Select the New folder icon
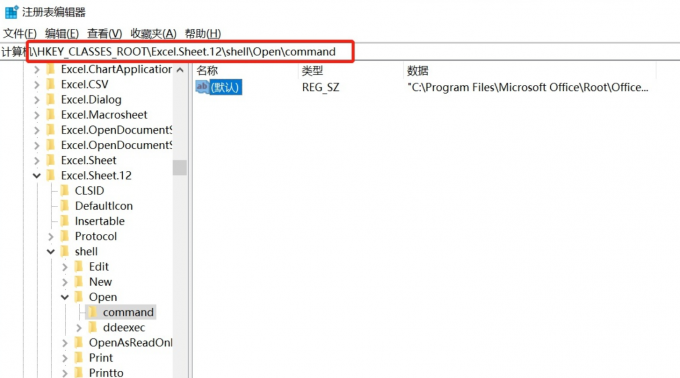Screen dimensions: 680x378 click(79, 282)
